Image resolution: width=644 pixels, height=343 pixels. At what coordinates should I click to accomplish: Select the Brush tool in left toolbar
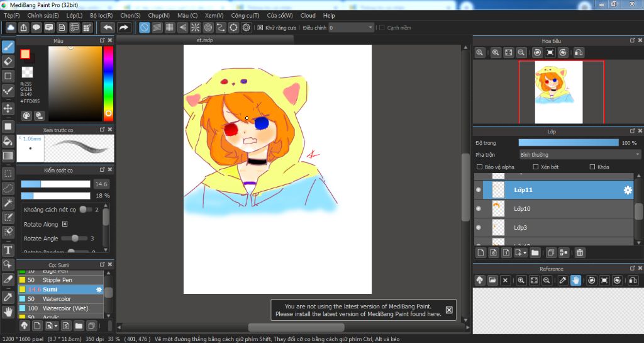[8, 47]
